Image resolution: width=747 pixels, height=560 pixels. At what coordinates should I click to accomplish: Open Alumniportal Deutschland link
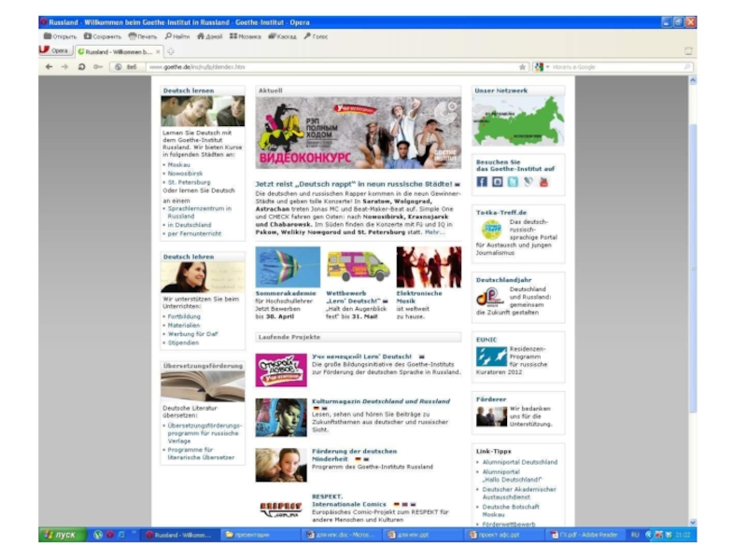[520, 462]
